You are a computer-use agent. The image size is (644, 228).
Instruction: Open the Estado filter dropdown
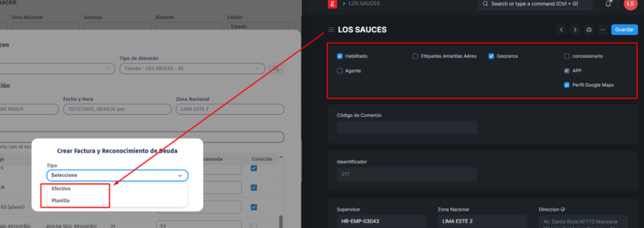pyautogui.click(x=260, y=26)
